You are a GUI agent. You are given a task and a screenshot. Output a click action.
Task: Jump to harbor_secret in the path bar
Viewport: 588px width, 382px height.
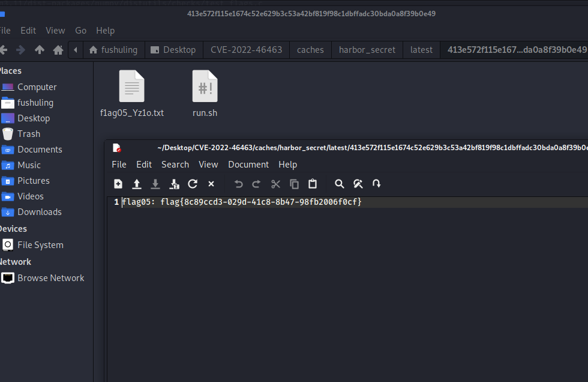pos(367,50)
